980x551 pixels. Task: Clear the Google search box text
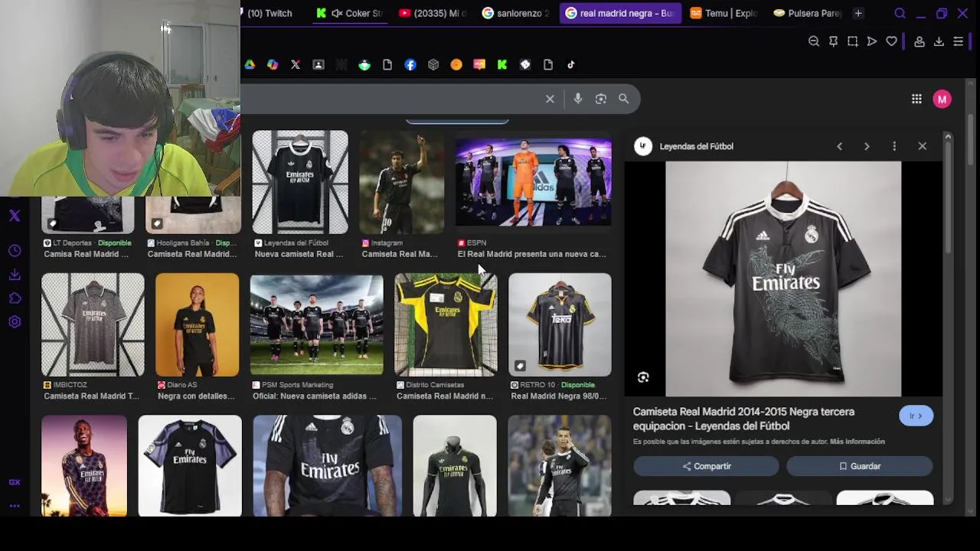pyautogui.click(x=550, y=99)
